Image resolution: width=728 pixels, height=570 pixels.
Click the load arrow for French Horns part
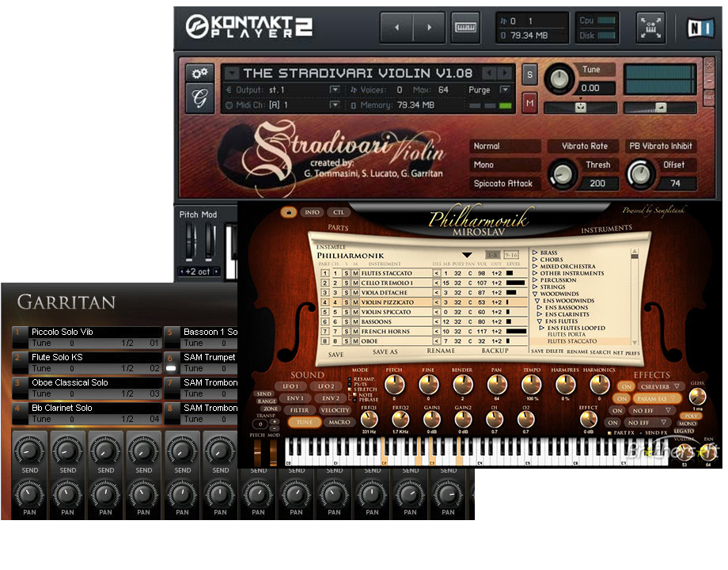(437, 331)
